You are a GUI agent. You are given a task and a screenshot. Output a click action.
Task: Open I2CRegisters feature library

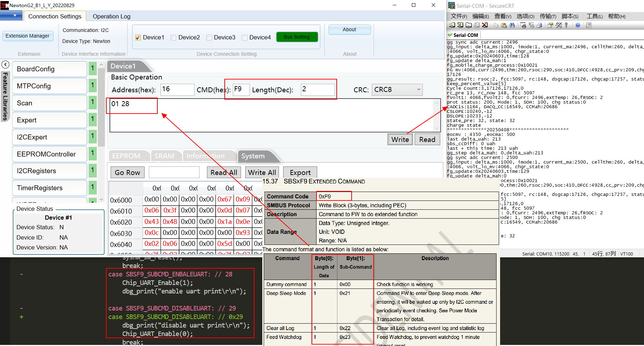coord(50,171)
